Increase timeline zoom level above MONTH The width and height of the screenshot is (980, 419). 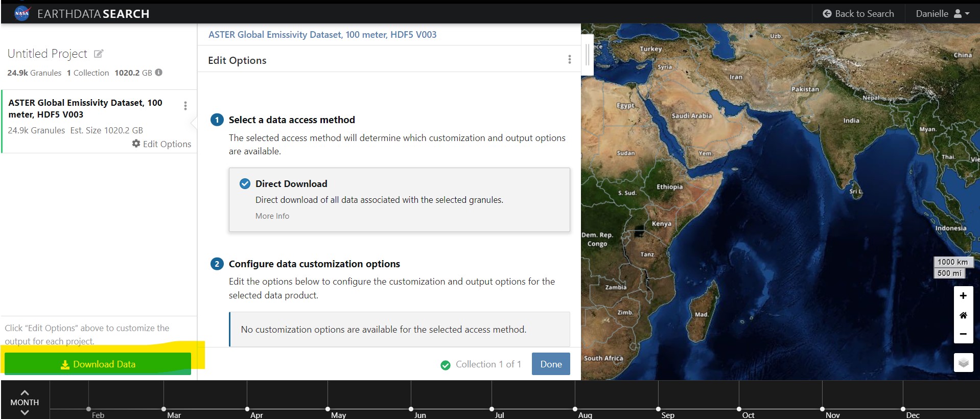tap(25, 392)
